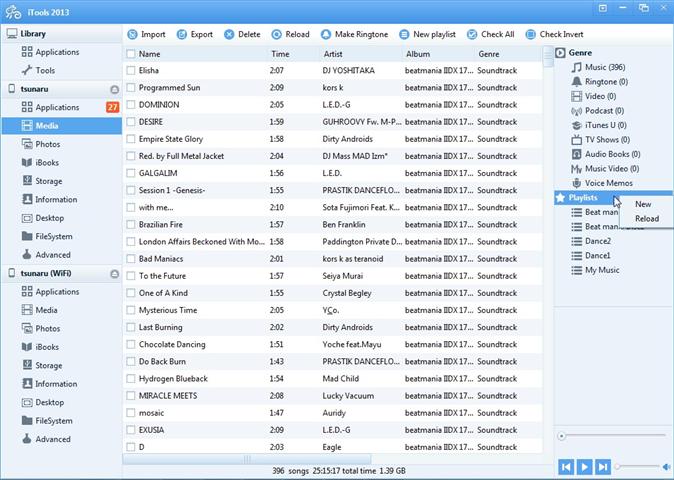
Task: Click the Check Invert icon
Action: coord(531,34)
